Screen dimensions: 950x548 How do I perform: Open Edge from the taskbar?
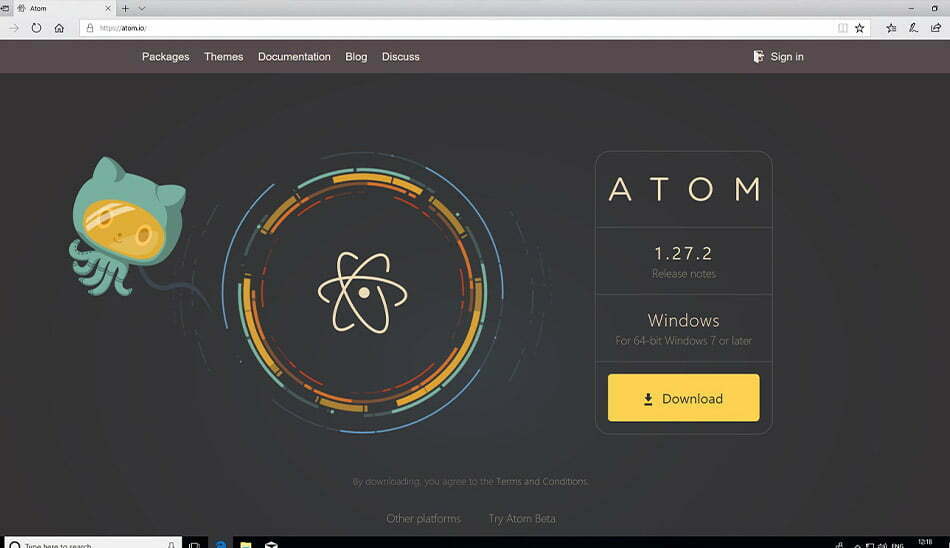coord(221,545)
